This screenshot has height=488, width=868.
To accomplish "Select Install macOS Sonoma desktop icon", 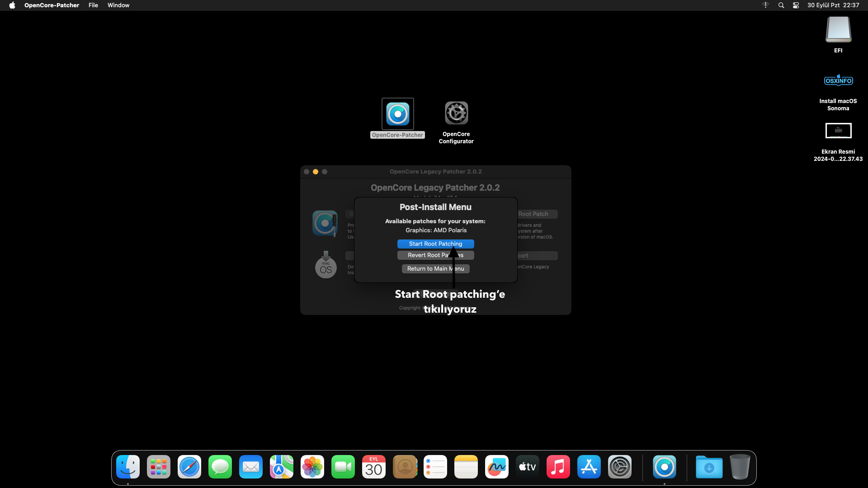I will [838, 81].
